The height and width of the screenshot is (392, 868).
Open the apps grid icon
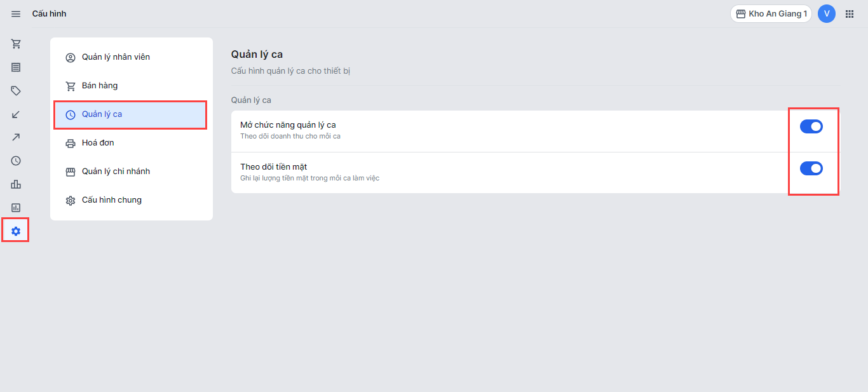[850, 14]
